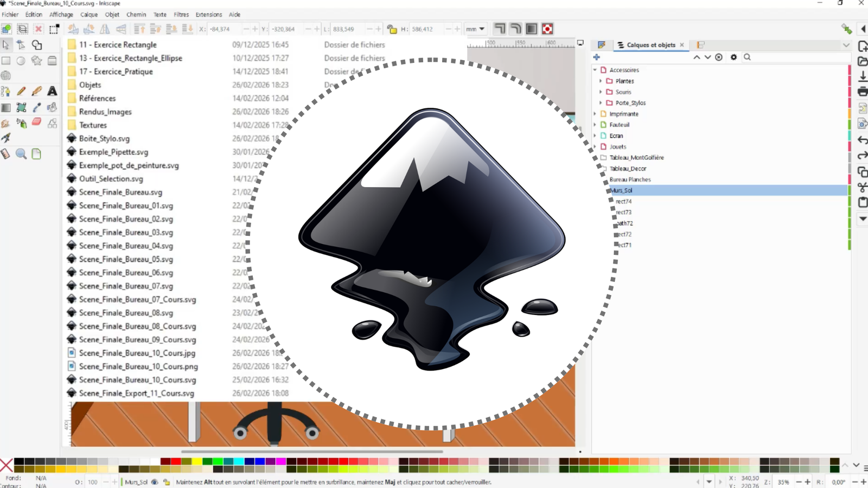868x488 pixels.
Task: Open the Layers panel settings gear
Action: point(733,57)
